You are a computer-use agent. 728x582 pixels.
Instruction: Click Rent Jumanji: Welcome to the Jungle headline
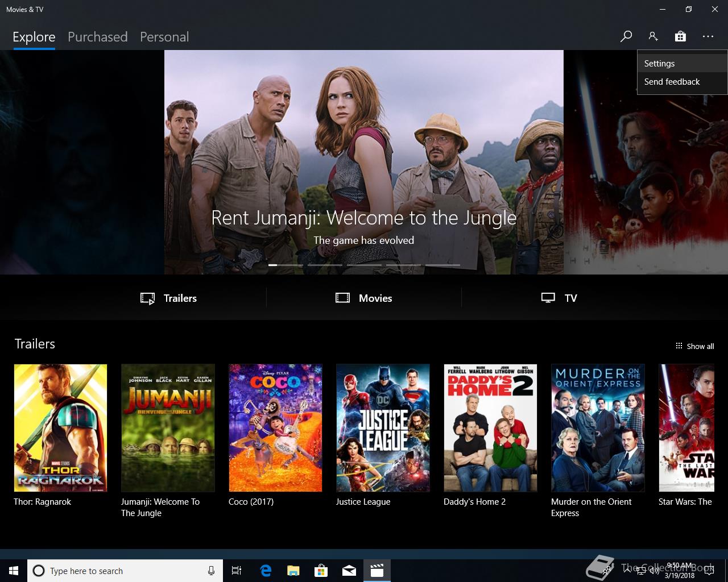364,218
